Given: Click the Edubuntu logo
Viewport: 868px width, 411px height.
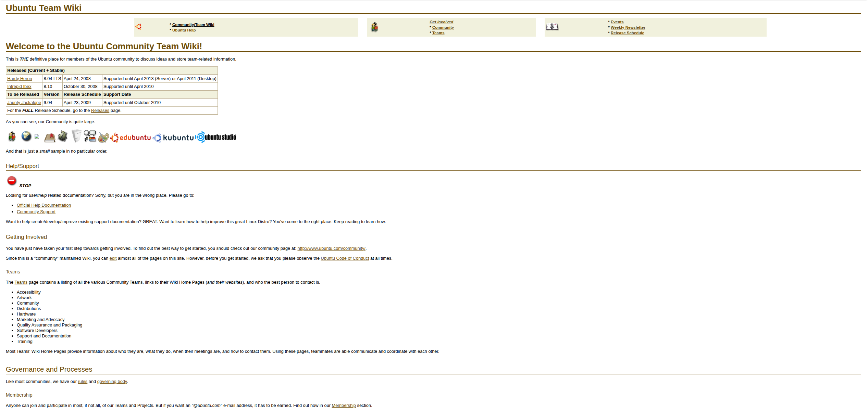Looking at the screenshot, I should pos(131,138).
